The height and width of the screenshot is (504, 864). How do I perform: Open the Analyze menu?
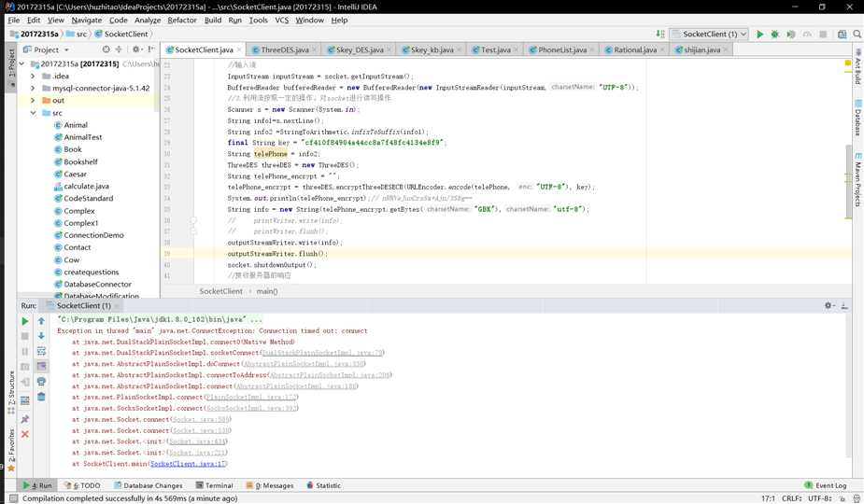148,20
